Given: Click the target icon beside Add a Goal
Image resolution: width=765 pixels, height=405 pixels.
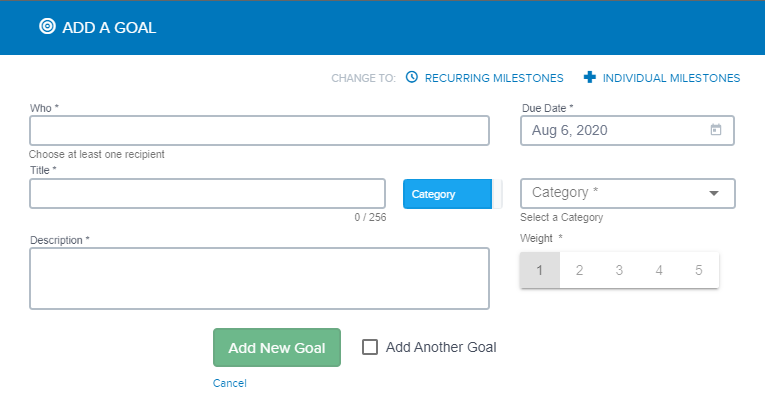Looking at the screenshot, I should 47,26.
